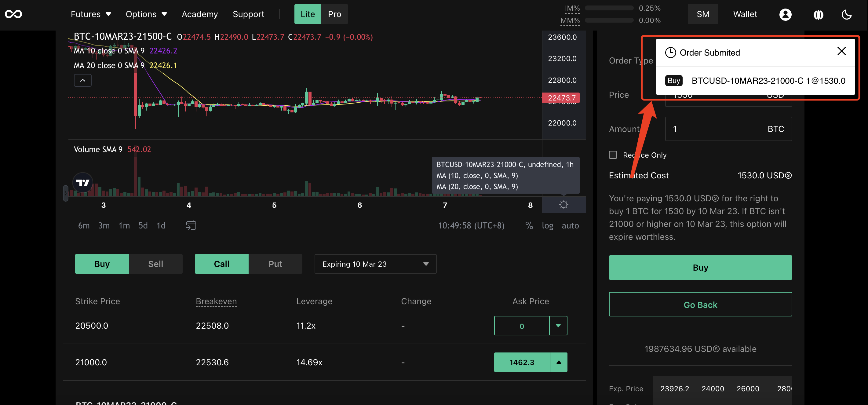Select the Buy side toggle
The image size is (868, 405).
[x=102, y=264]
